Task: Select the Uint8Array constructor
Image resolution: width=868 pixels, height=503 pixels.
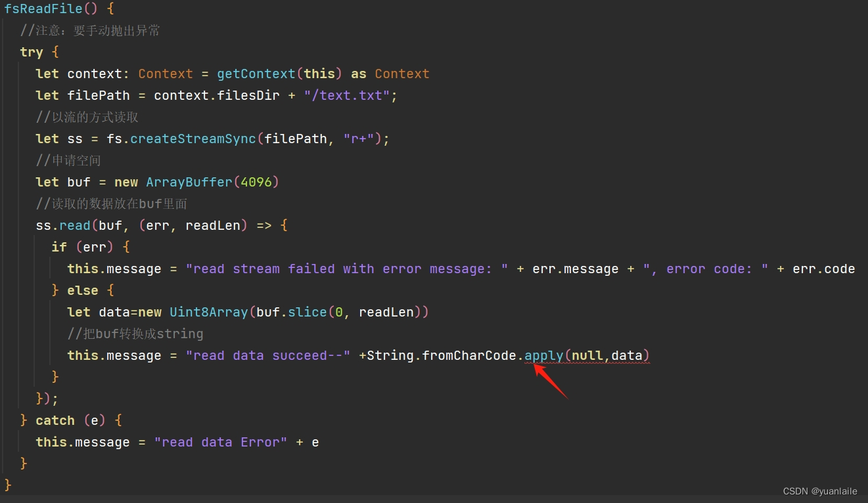Action: (x=208, y=312)
